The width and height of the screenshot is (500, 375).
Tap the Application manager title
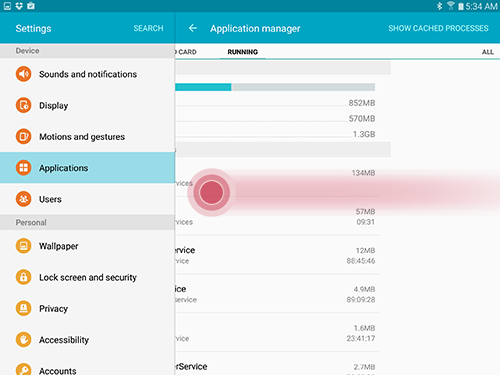pyautogui.click(x=255, y=29)
